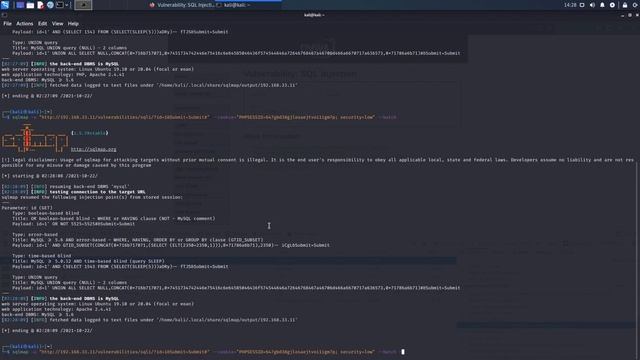
Task: Click the lock screen icon
Action: pyautogui.click(x=625, y=5)
